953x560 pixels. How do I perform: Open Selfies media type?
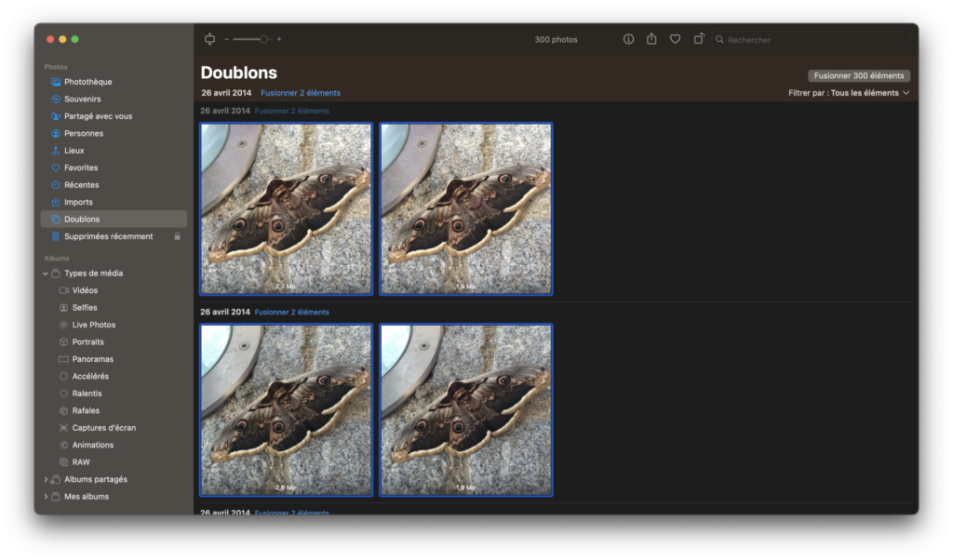coord(114,308)
